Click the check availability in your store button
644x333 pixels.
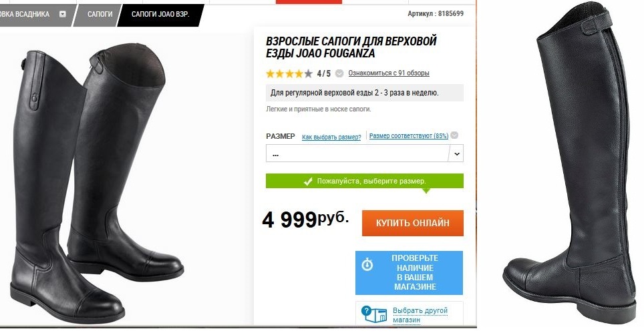[x=409, y=273]
